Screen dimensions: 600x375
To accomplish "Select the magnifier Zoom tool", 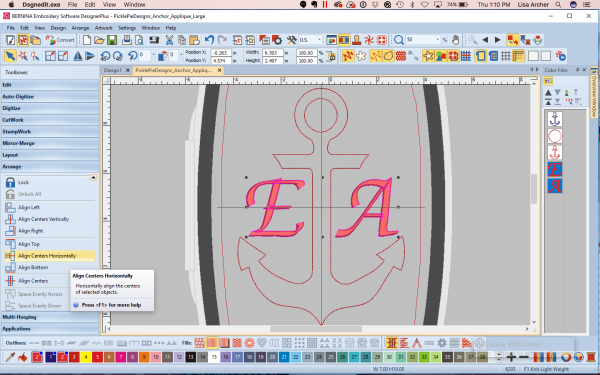I will point(399,40).
